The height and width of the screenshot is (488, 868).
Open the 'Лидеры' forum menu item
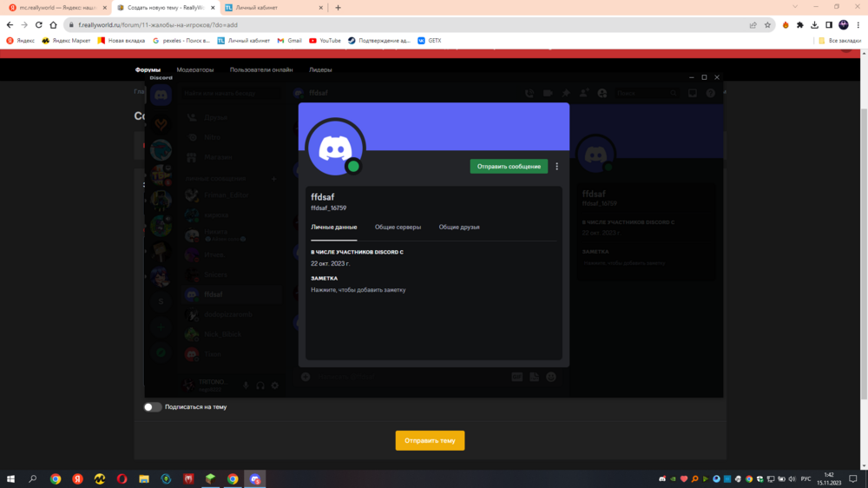(x=320, y=69)
